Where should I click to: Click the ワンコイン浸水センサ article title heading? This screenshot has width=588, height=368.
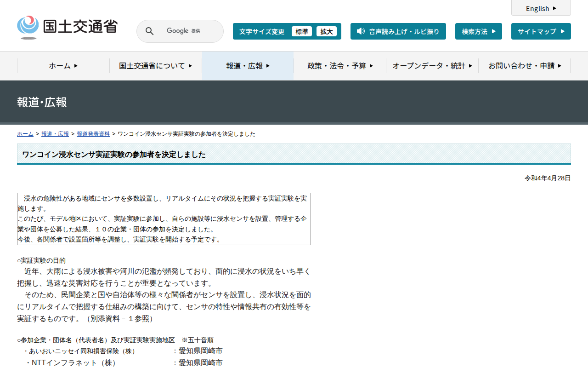114,155
